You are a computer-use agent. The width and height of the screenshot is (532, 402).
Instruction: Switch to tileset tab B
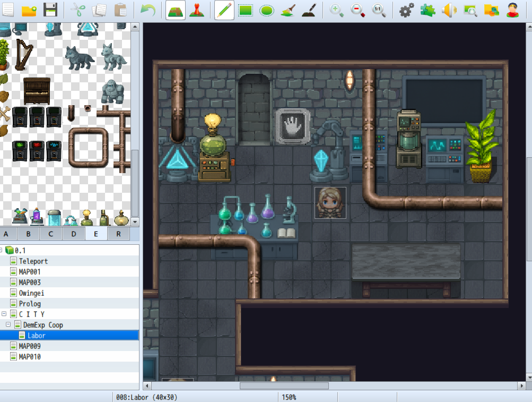(x=29, y=234)
